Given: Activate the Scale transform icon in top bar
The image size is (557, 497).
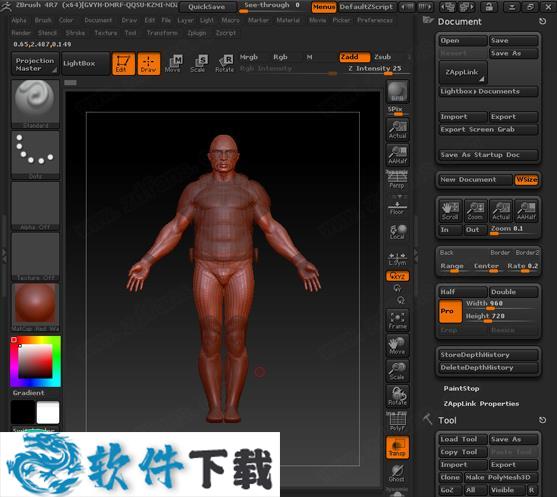Looking at the screenshot, I should point(198,64).
